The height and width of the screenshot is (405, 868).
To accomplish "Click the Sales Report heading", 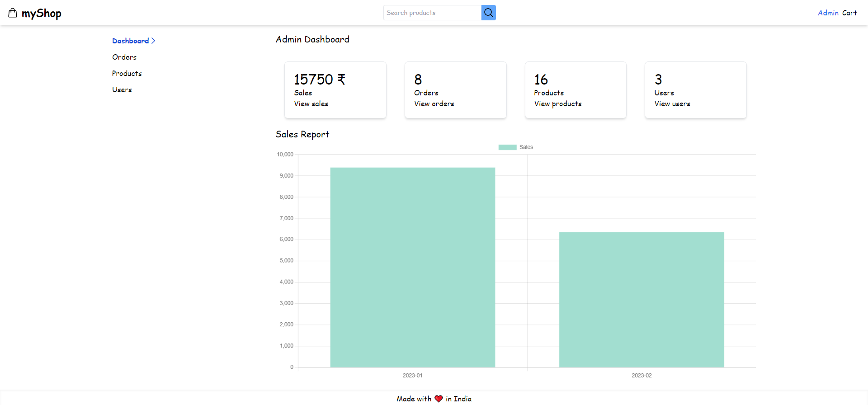I will (302, 135).
